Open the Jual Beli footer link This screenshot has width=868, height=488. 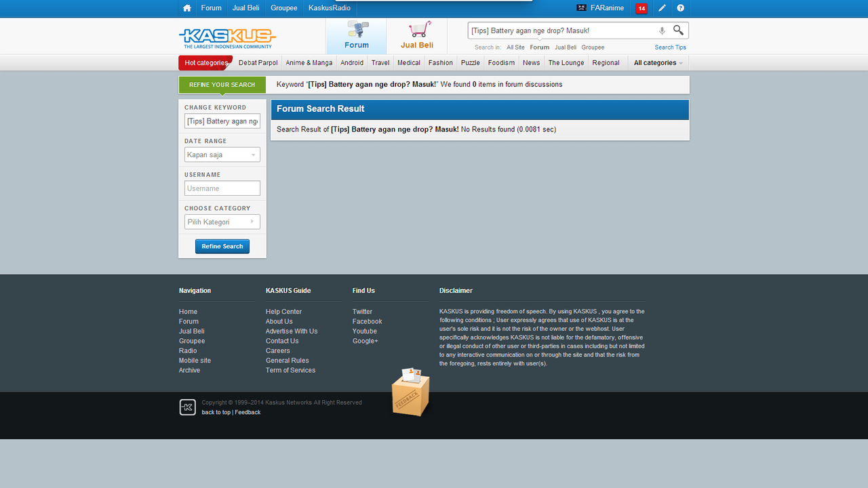click(x=192, y=331)
